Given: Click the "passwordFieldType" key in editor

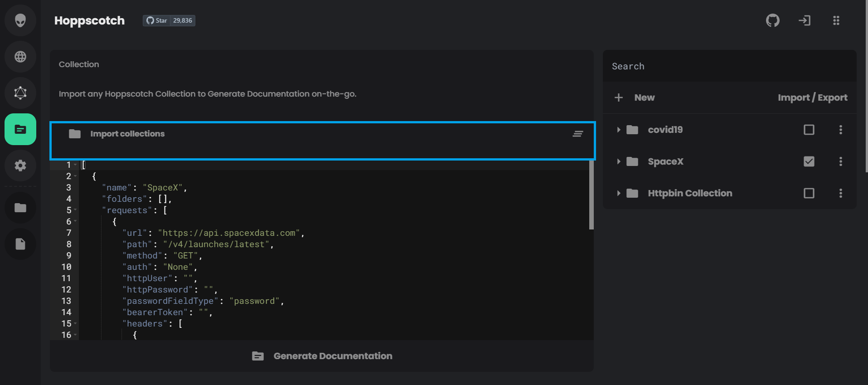Looking at the screenshot, I should point(170,301).
